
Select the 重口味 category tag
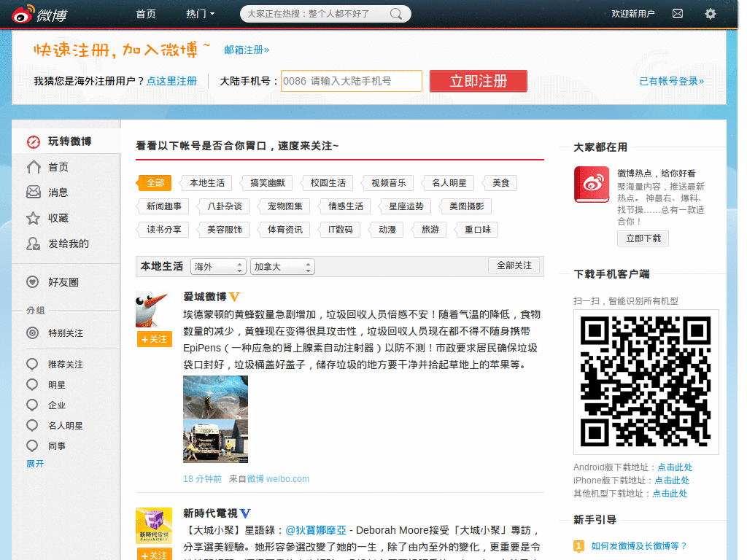(x=477, y=230)
